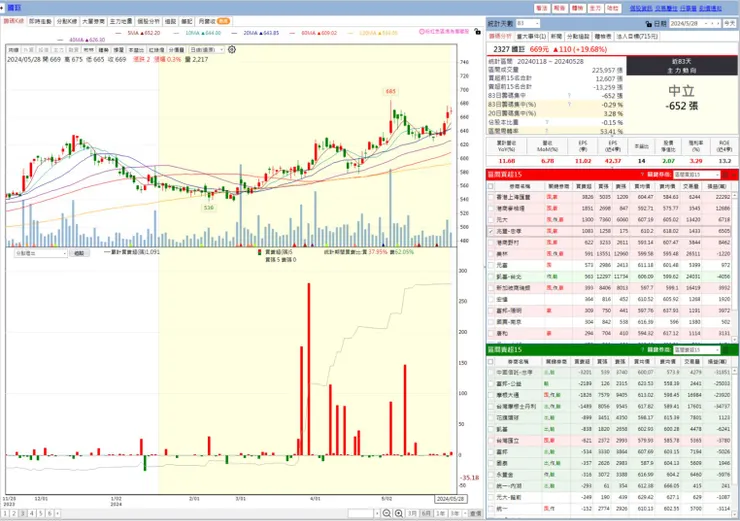Open the help question mark for 83日籌碼集中(%)
740x521 pixels.
click(570, 104)
